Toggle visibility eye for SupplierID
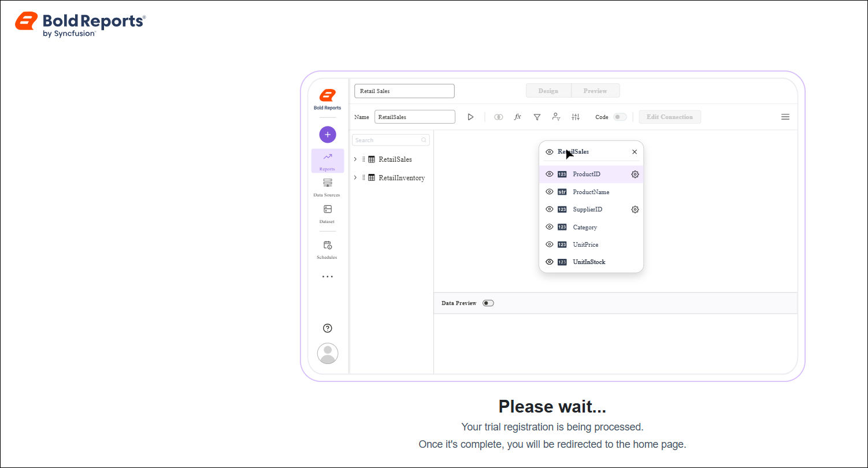868x468 pixels. [x=550, y=210]
